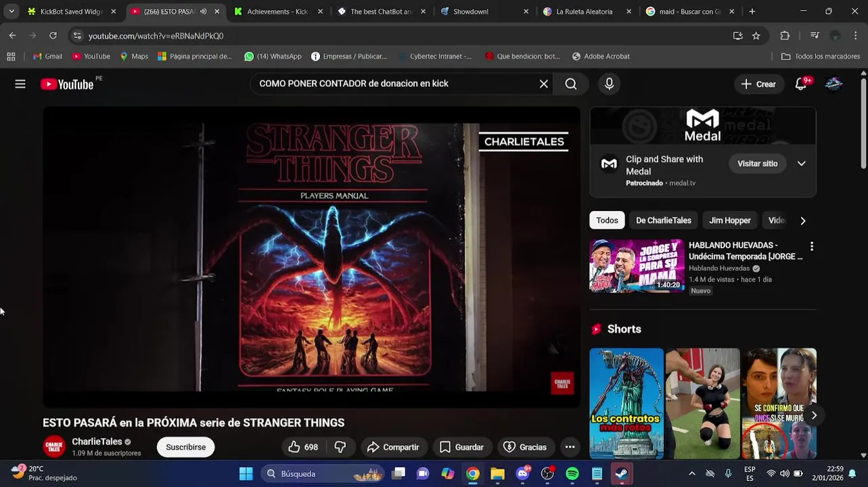Screen dimensions: 868x487
Task: Open YouTube notifications bell
Action: click(801, 84)
